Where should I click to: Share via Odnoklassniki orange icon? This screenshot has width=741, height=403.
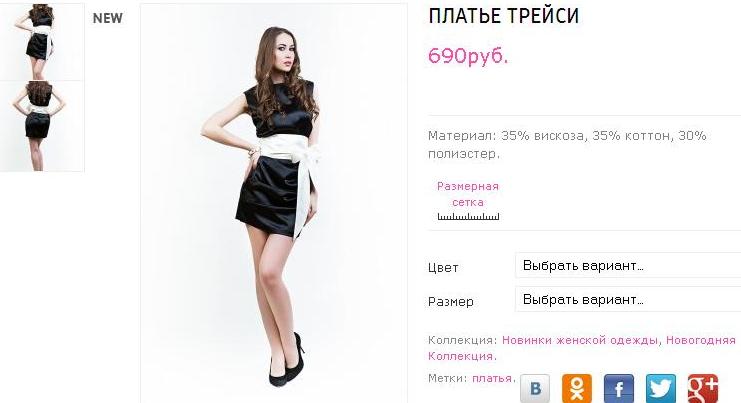[x=577, y=388]
